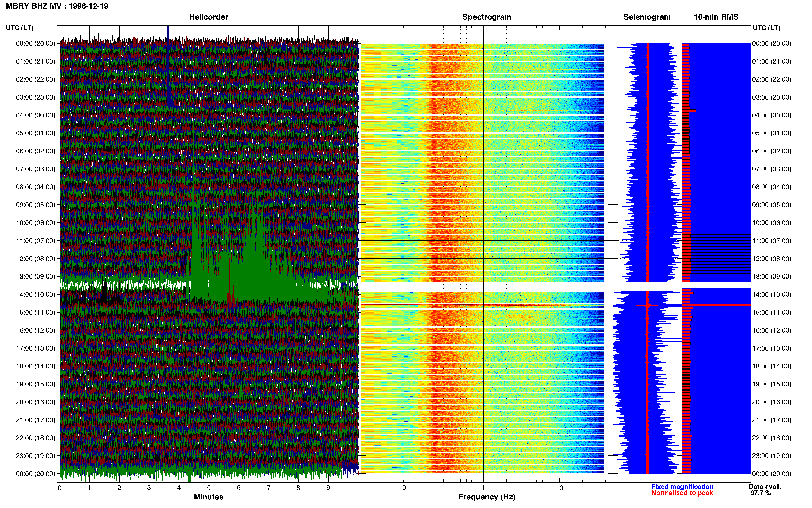Click the "7" tick on the Minutes axis

(x=269, y=488)
